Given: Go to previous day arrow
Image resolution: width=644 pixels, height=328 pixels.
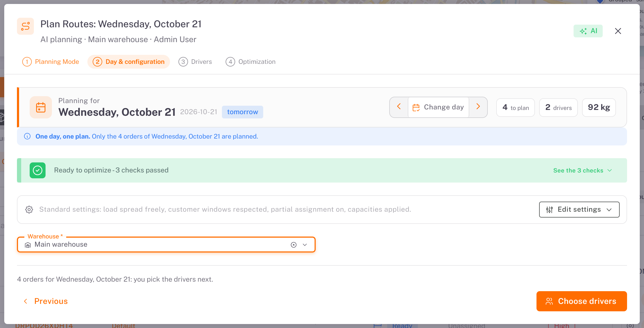Looking at the screenshot, I should tap(399, 107).
